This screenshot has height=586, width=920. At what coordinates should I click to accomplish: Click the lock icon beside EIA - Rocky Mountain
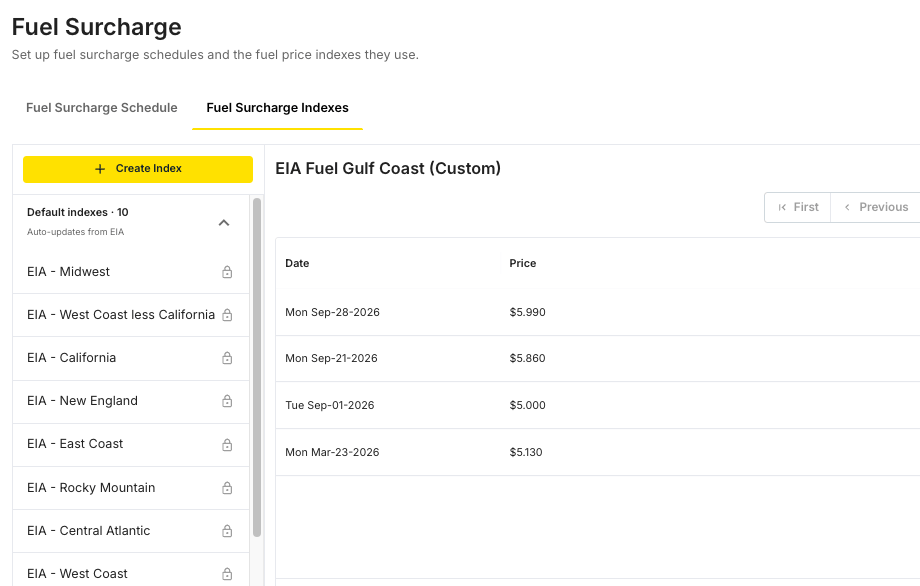pos(227,487)
